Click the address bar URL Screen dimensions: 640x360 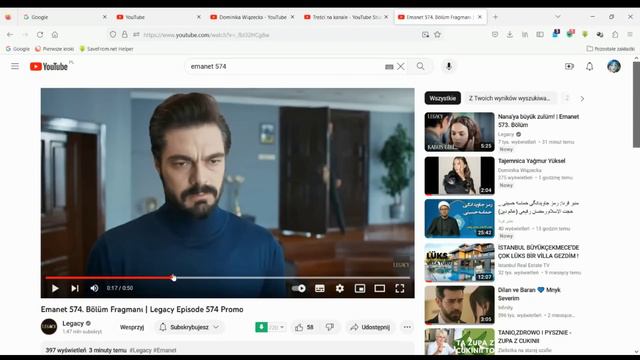(206, 35)
